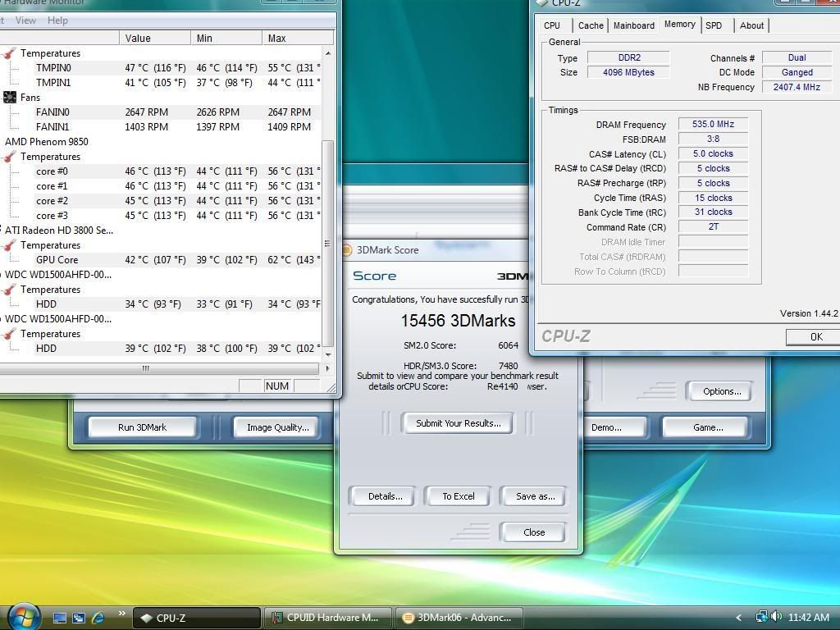Select the AMD Phenom 9850 node

(x=47, y=141)
